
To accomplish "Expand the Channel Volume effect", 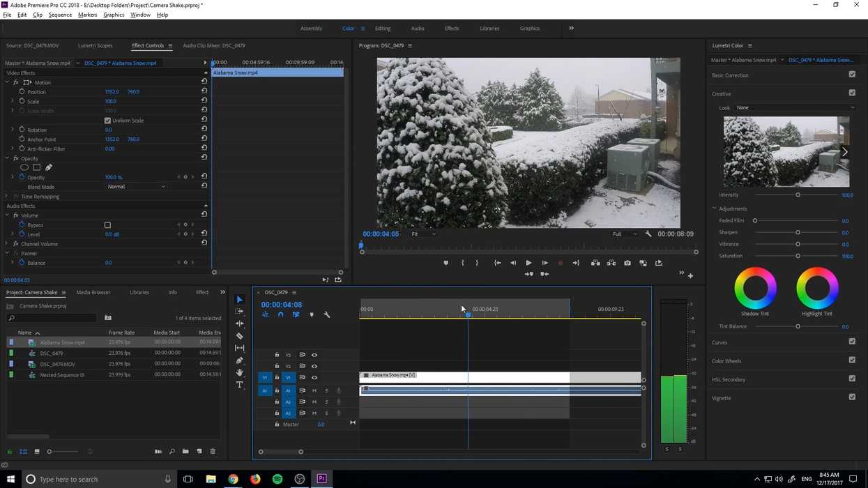I will tap(7, 244).
